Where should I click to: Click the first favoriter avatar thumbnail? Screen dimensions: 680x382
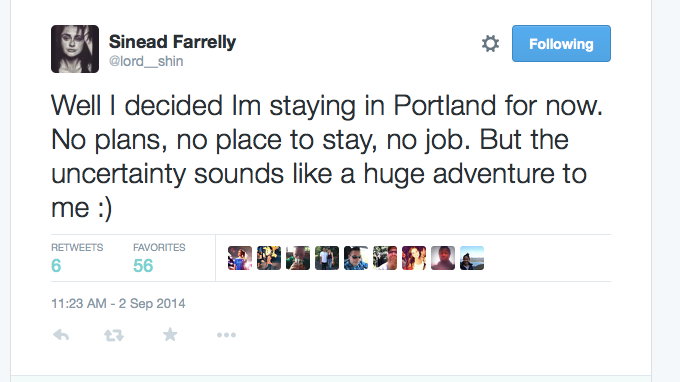pyautogui.click(x=240, y=258)
